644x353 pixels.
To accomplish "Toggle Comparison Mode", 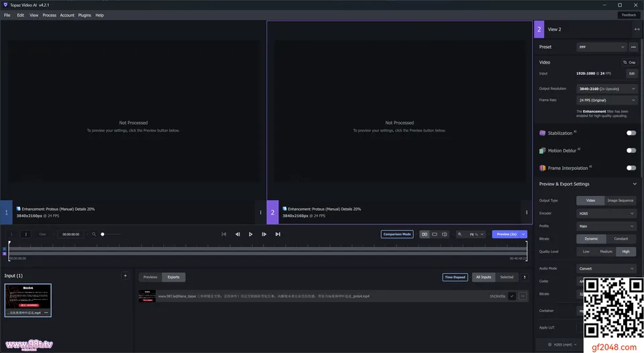I will coord(397,234).
